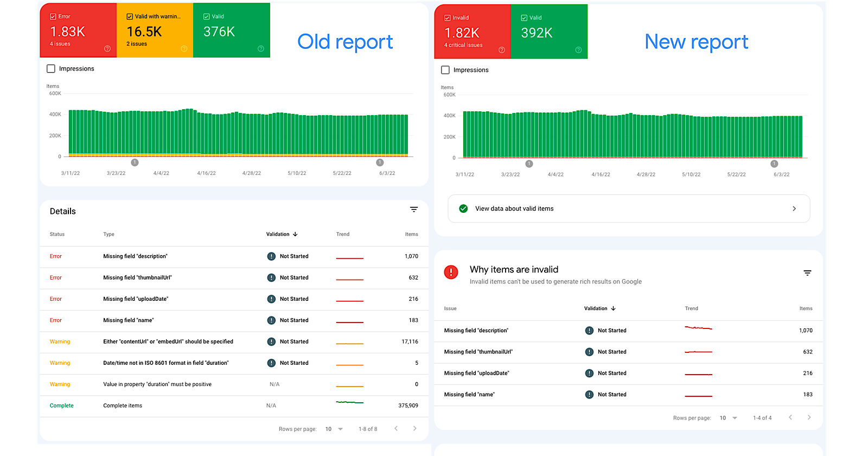
Task: Go to previous page in invalid items table
Action: tap(790, 417)
